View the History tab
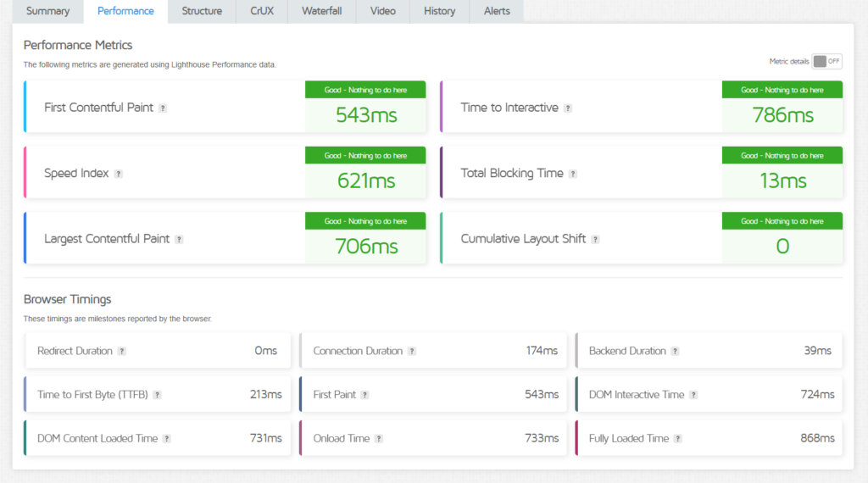Image resolution: width=868 pixels, height=483 pixels. pyautogui.click(x=440, y=11)
